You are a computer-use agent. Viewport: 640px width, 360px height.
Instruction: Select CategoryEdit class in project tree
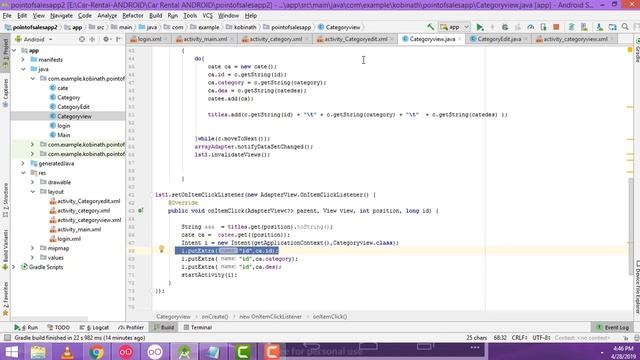click(x=73, y=107)
